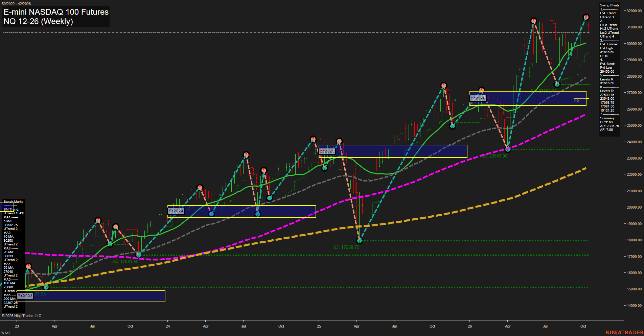The height and width of the screenshot is (336, 644).
Task: Click the Bench Marks panel heading
Action: (x=14, y=202)
